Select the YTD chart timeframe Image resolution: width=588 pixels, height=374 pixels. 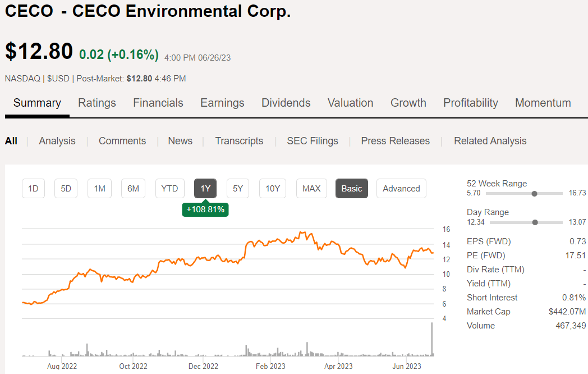click(x=169, y=188)
